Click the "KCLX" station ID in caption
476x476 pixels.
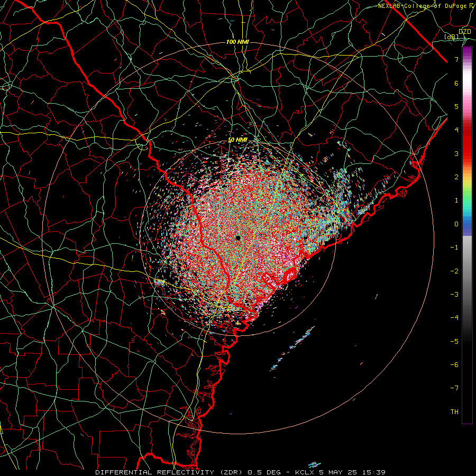tap(305, 472)
